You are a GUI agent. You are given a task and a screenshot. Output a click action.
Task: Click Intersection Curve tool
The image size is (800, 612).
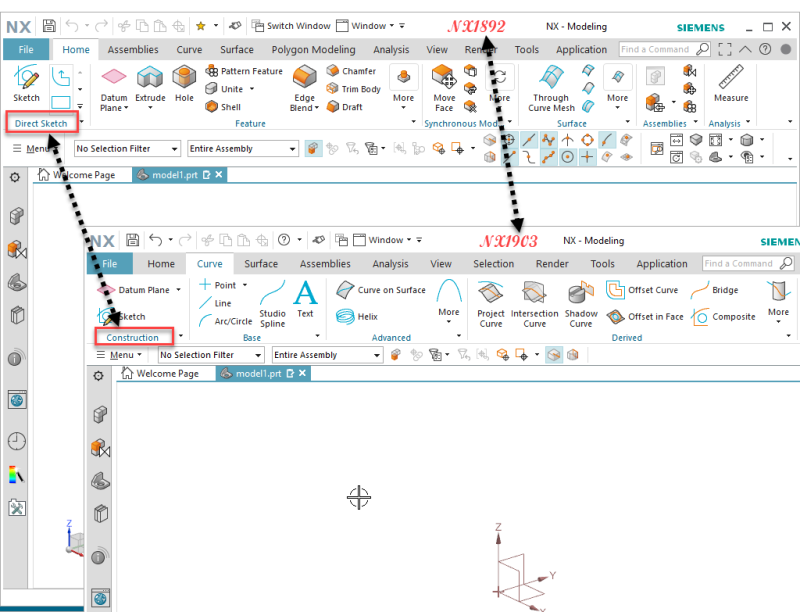(535, 304)
